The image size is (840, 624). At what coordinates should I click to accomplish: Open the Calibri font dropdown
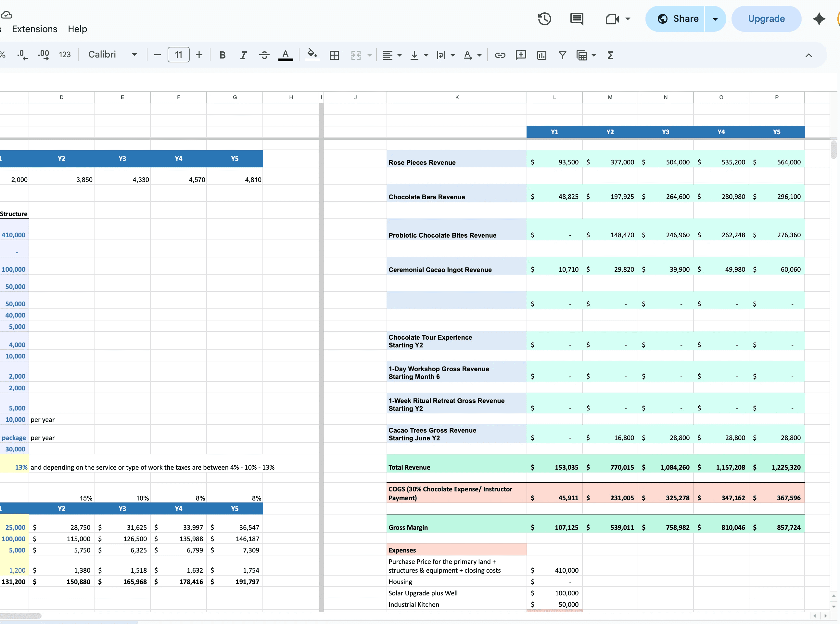(x=112, y=55)
